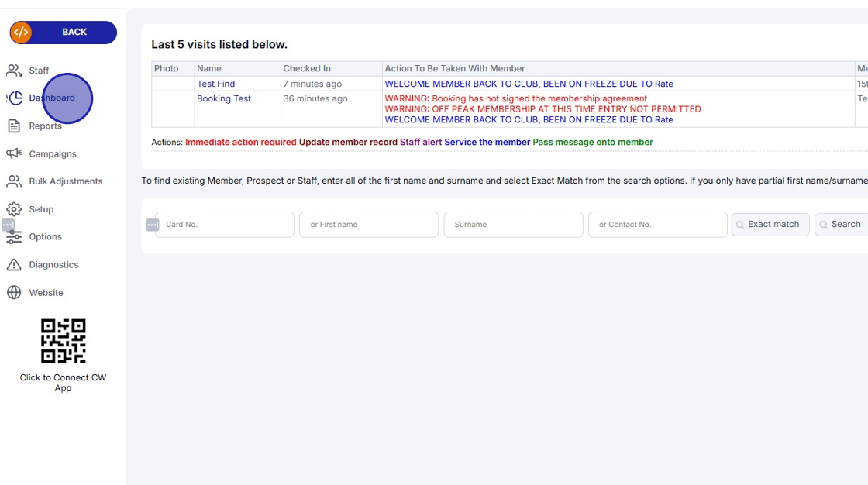The image size is (868, 485).
Task: Click the Setup gear icon
Action: point(14,209)
